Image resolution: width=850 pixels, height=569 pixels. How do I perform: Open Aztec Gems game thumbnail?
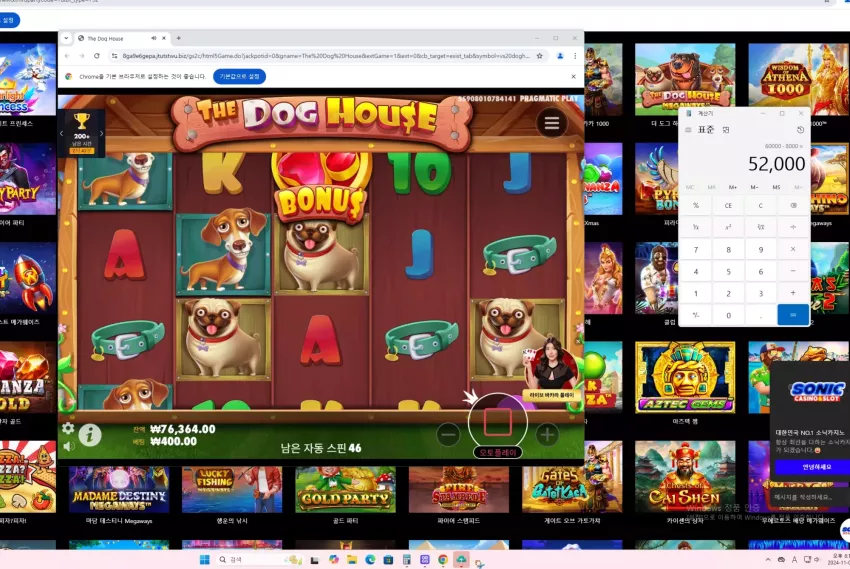point(685,377)
